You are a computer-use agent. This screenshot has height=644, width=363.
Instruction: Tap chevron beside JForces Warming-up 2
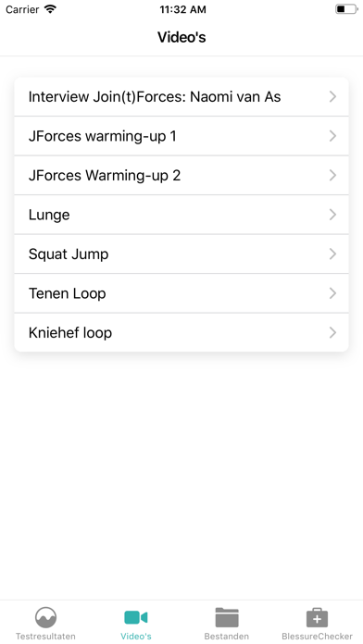(x=333, y=176)
